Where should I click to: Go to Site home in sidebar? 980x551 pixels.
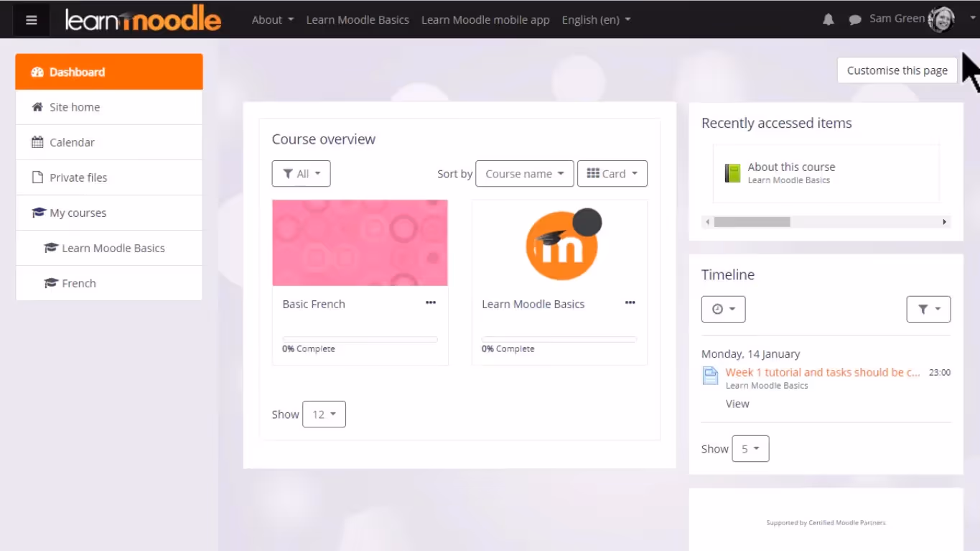point(109,107)
